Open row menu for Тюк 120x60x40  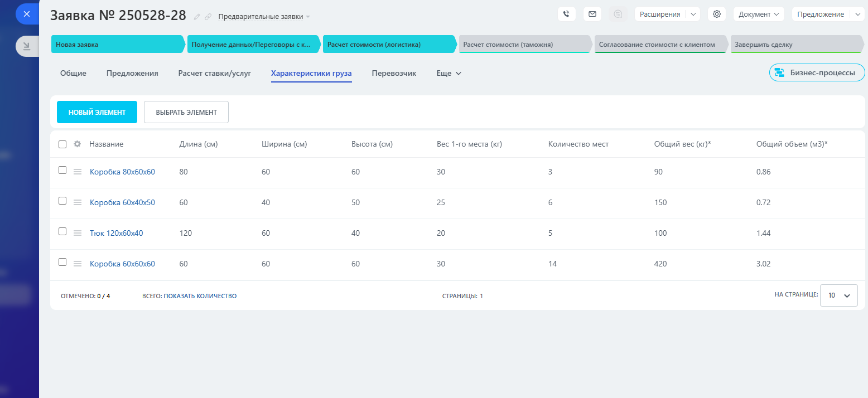click(x=78, y=233)
